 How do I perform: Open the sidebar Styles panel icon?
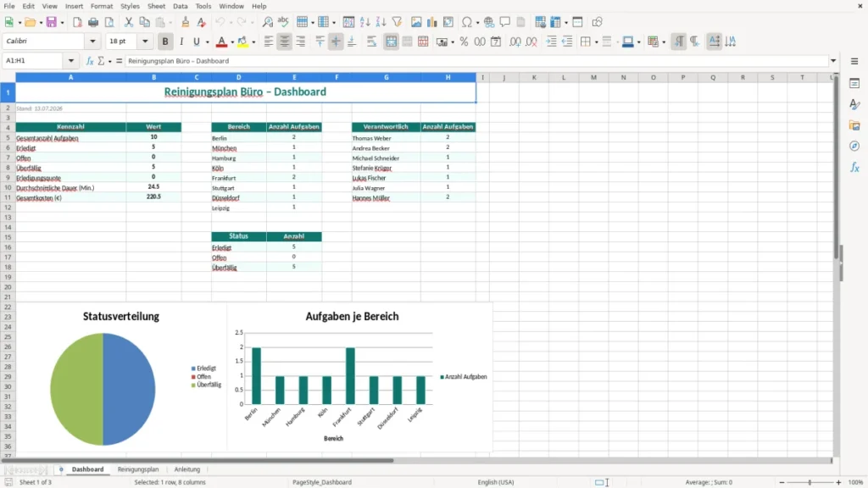(854, 104)
